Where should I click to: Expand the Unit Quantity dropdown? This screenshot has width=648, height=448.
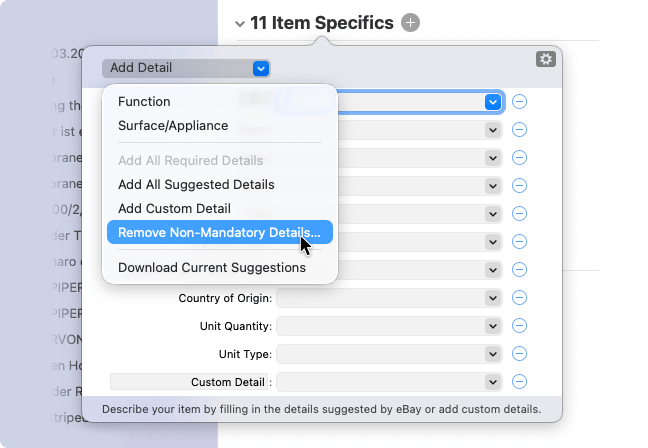tap(492, 326)
